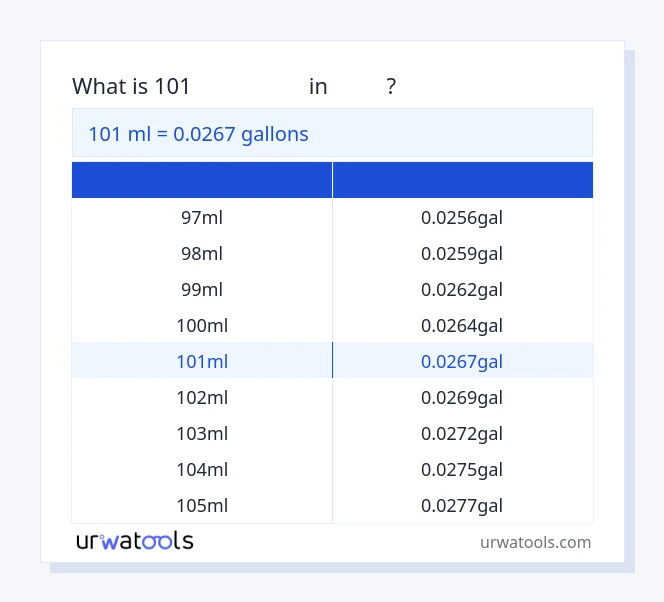Click the 0.0262gal value

[x=462, y=289]
